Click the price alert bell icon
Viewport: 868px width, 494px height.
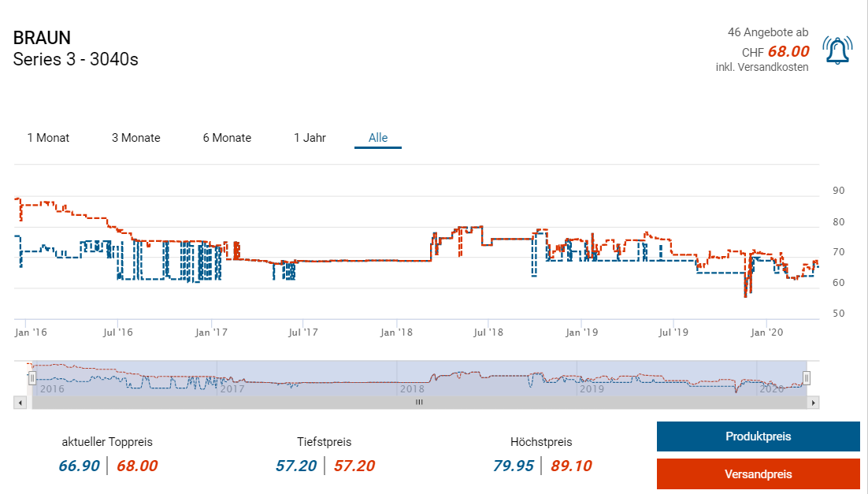pyautogui.click(x=837, y=51)
